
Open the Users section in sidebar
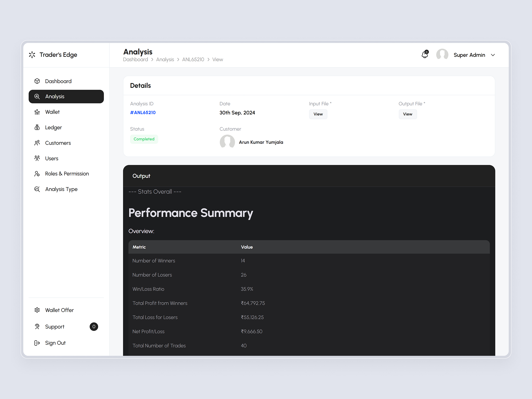(37, 158)
